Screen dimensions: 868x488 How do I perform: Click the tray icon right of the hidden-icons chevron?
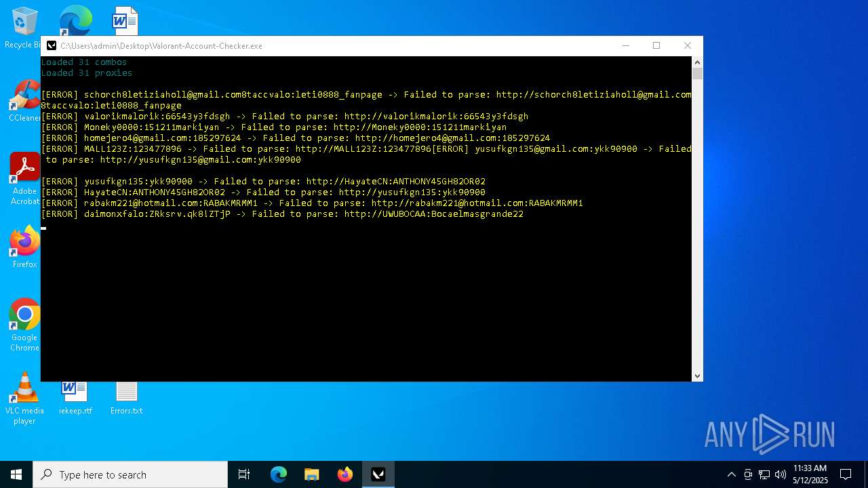748,474
